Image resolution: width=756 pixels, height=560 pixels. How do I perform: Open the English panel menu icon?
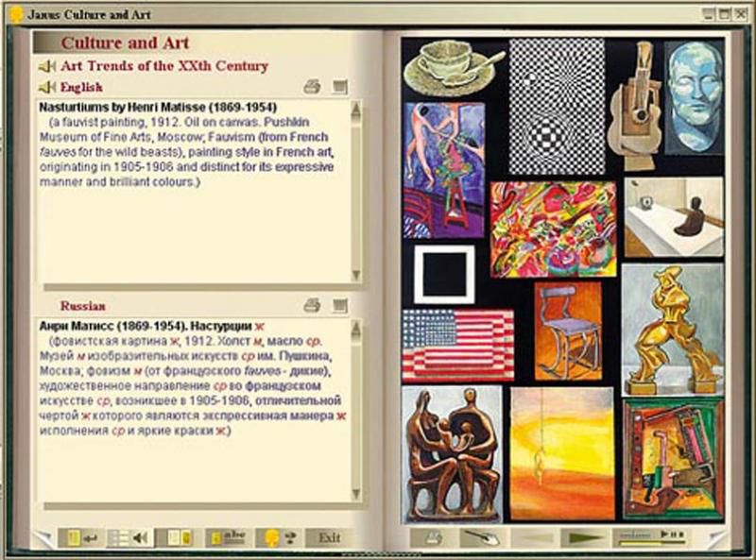[x=340, y=88]
